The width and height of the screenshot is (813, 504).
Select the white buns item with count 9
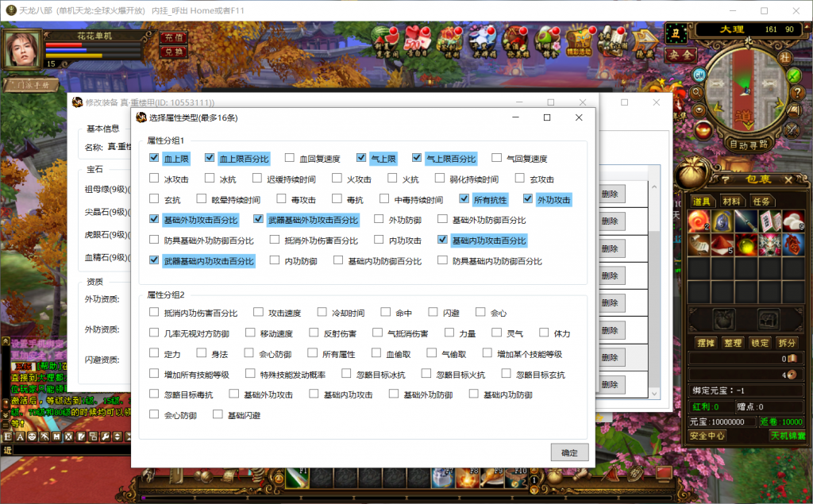coord(793,222)
